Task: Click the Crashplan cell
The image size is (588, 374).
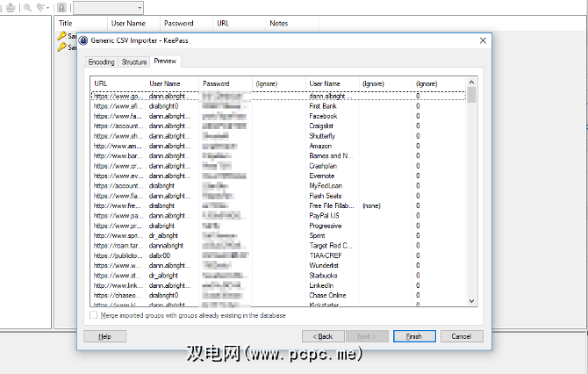Action: point(323,166)
